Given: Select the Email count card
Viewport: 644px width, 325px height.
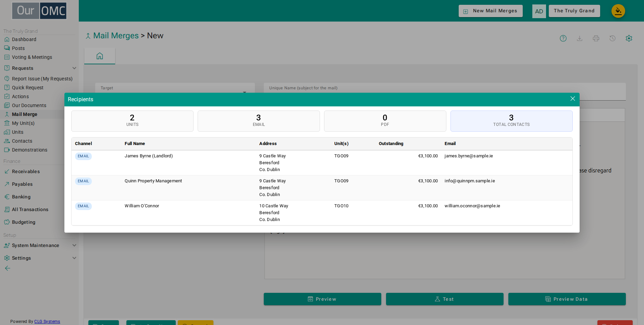Looking at the screenshot, I should (259, 121).
